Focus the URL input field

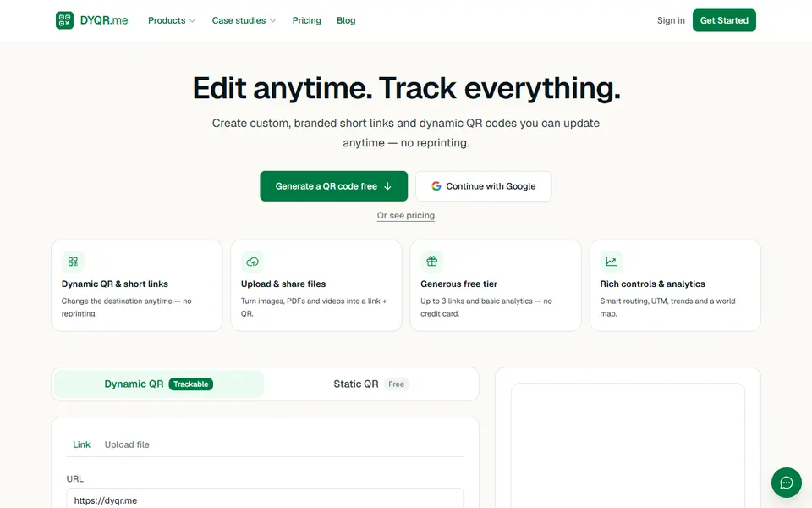point(265,499)
